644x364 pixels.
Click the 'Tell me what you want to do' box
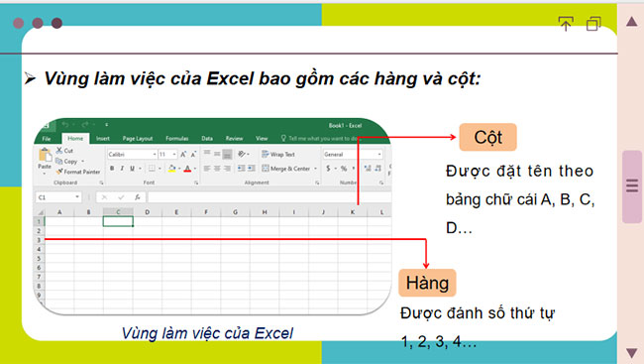point(319,139)
